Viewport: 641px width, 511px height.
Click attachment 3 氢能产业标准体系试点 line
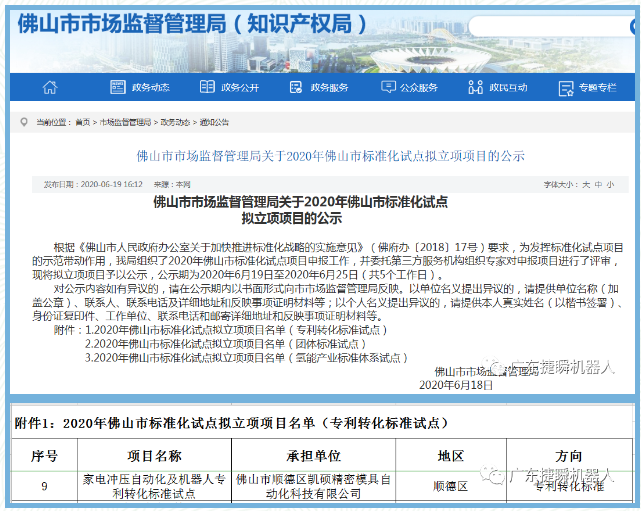tap(247, 358)
